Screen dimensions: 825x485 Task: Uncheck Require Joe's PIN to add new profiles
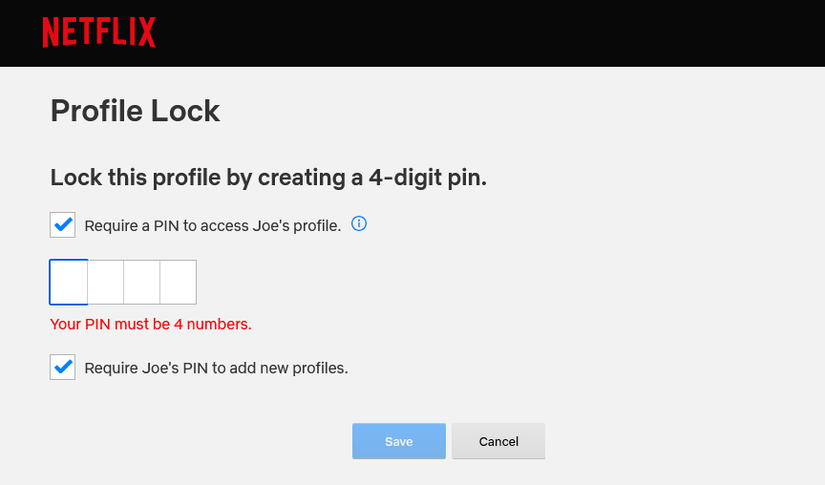click(x=63, y=367)
